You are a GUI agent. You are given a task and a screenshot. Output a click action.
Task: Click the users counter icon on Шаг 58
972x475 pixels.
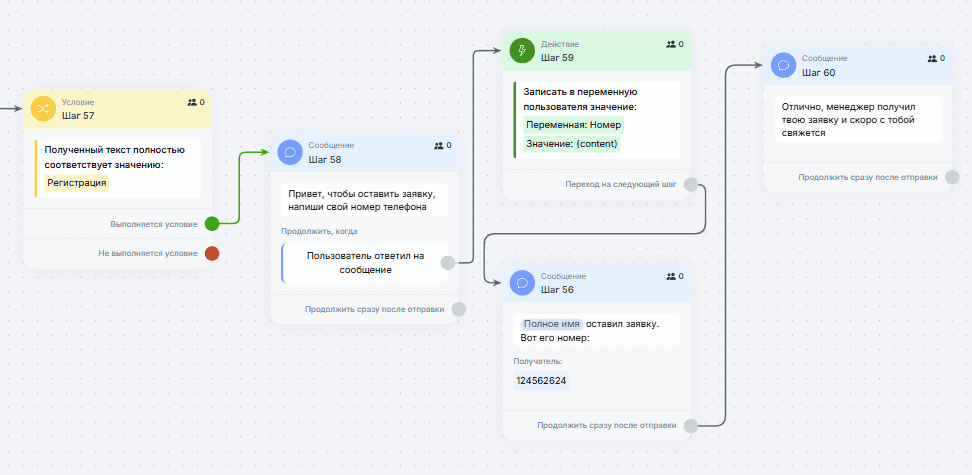click(x=439, y=146)
